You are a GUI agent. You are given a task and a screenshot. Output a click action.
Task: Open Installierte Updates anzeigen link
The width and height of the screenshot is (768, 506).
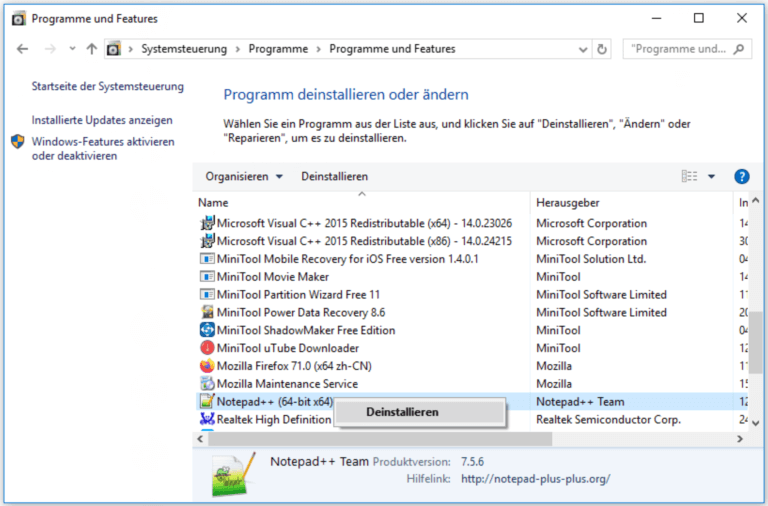[x=102, y=120]
